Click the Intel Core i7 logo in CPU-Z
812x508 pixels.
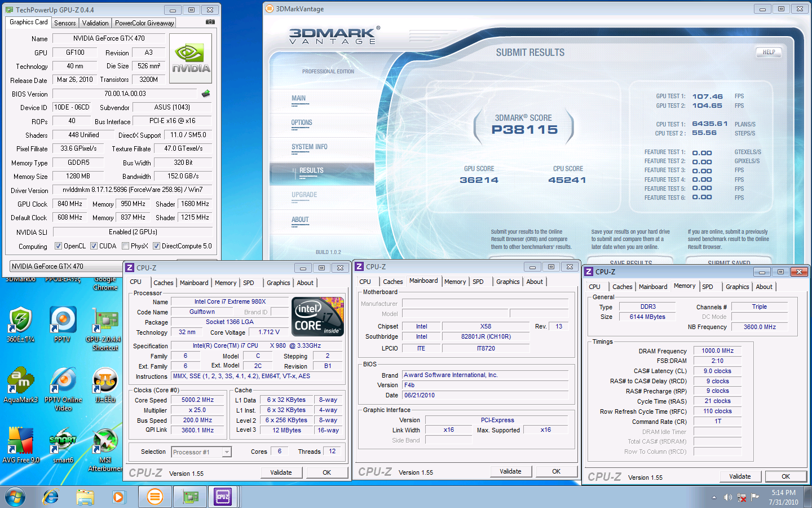(x=318, y=317)
